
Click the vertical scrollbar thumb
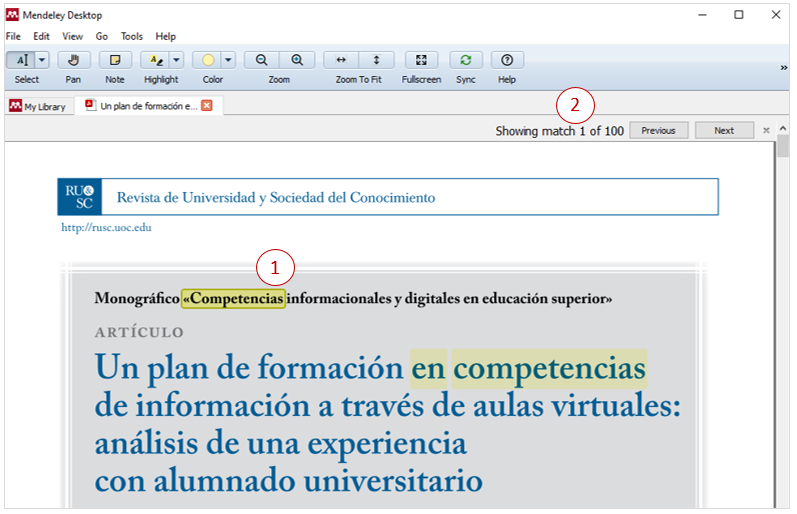783,146
